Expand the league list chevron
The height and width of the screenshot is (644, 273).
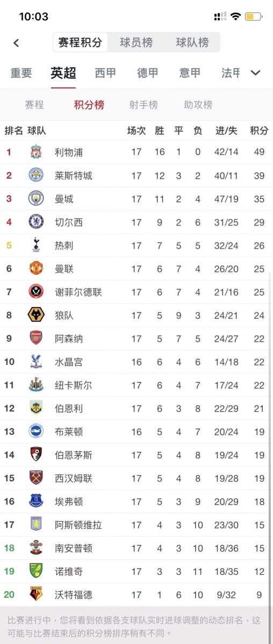click(256, 73)
